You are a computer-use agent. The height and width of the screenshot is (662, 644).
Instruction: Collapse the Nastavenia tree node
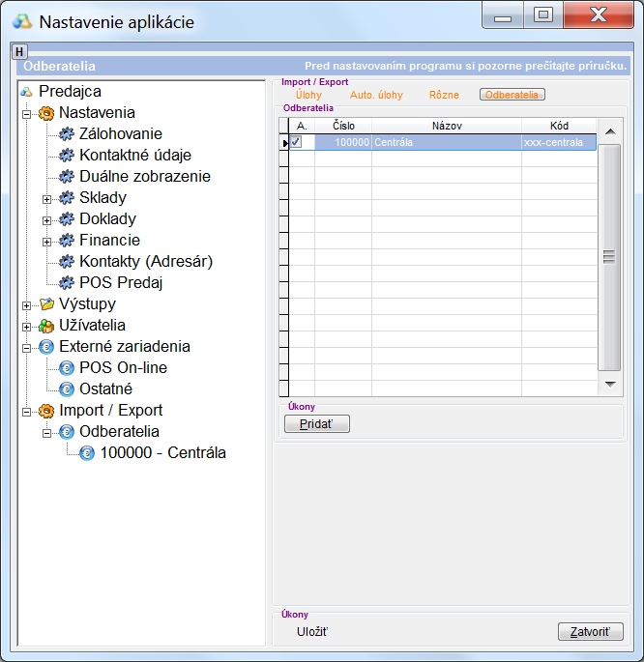(26, 113)
